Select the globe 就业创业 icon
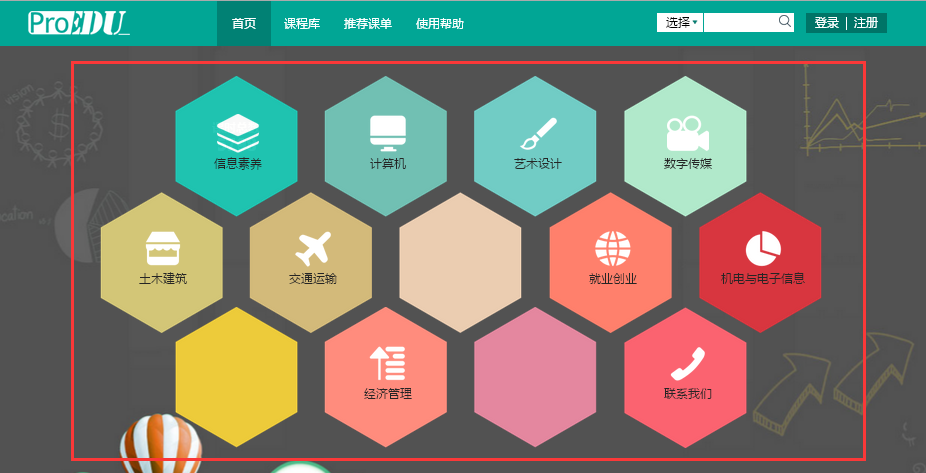Image resolution: width=926 pixels, height=473 pixels. click(612, 249)
